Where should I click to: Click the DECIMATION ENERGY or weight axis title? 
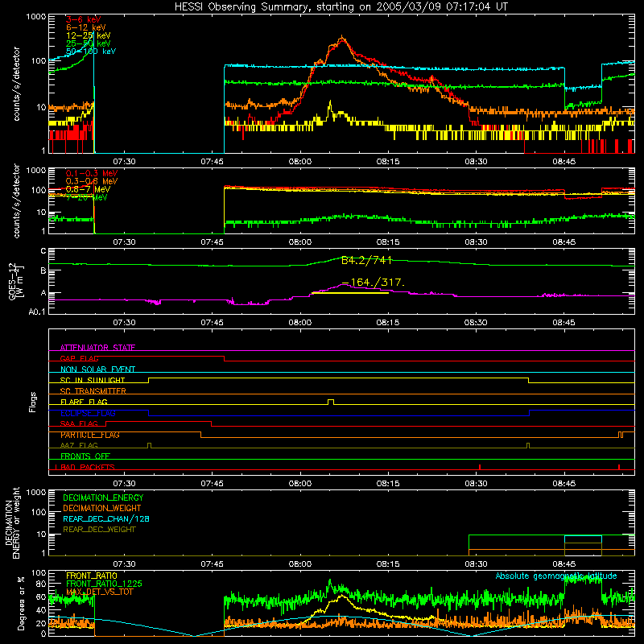pyautogui.click(x=13, y=522)
